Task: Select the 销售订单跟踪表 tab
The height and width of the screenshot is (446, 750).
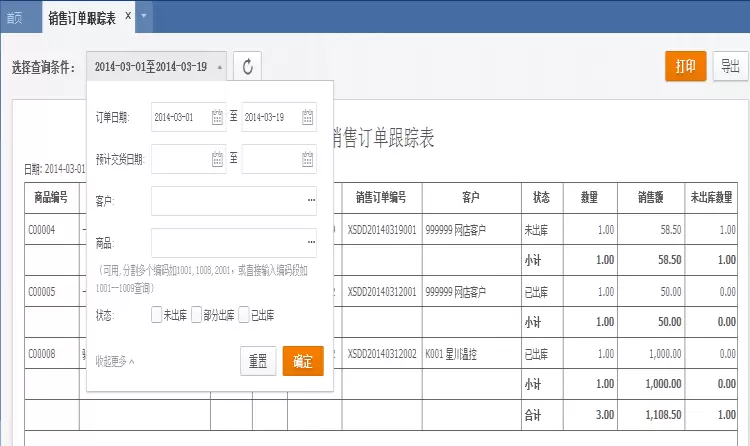Action: click(x=82, y=18)
